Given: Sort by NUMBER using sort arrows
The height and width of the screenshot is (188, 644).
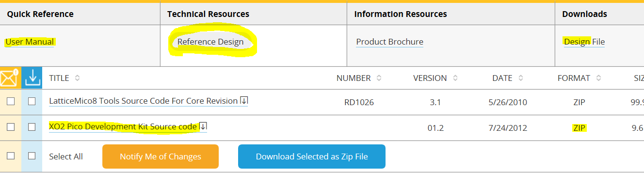Looking at the screenshot, I should click(379, 78).
